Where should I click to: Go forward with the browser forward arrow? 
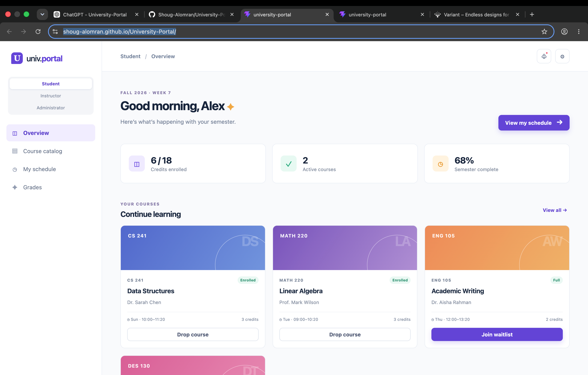click(x=23, y=31)
